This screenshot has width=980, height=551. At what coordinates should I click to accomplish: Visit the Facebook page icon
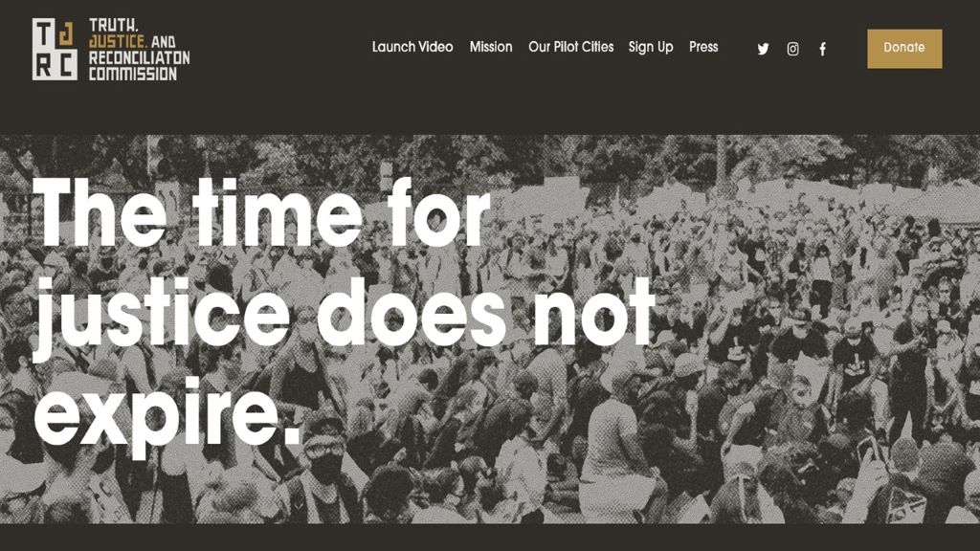pyautogui.click(x=822, y=49)
